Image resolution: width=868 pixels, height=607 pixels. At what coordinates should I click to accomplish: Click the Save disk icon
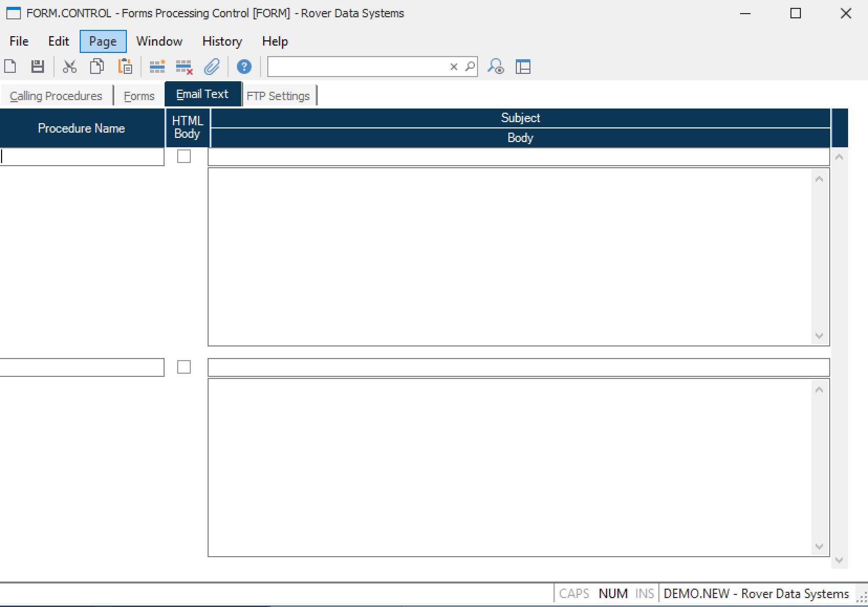click(x=37, y=67)
